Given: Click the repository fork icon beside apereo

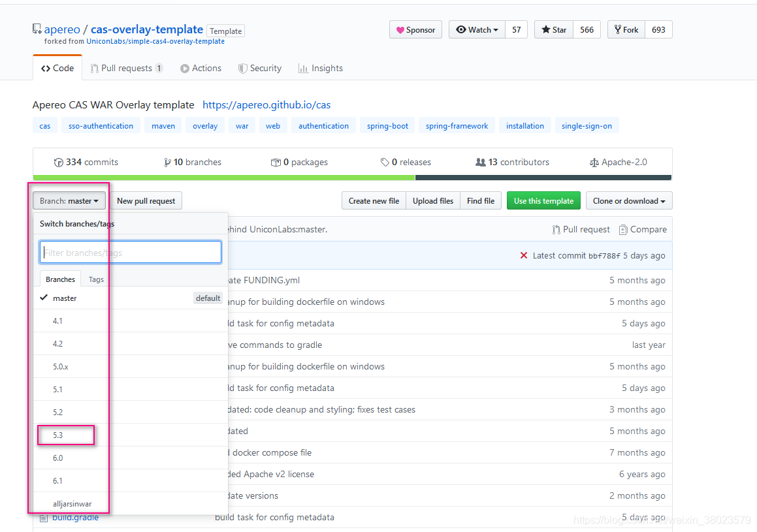Looking at the screenshot, I should [x=37, y=29].
